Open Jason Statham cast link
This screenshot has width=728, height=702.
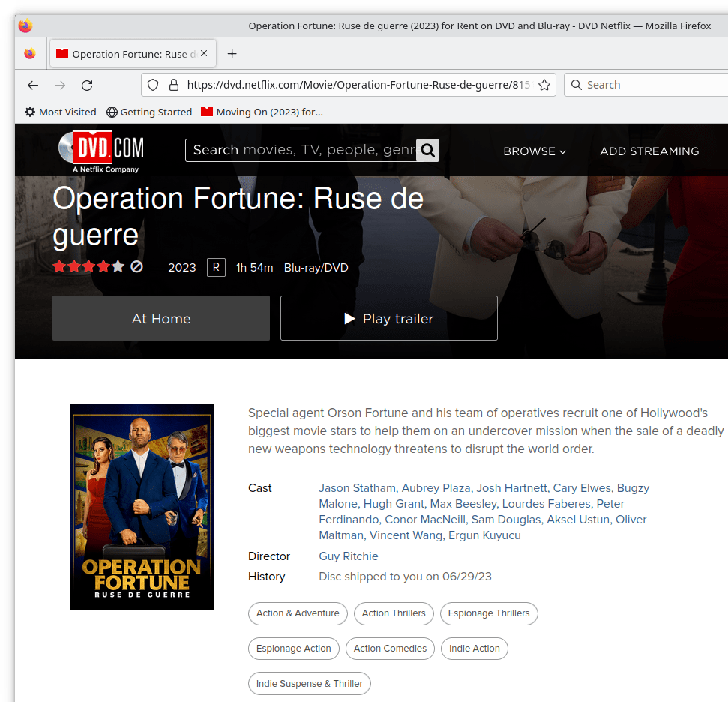pos(357,488)
